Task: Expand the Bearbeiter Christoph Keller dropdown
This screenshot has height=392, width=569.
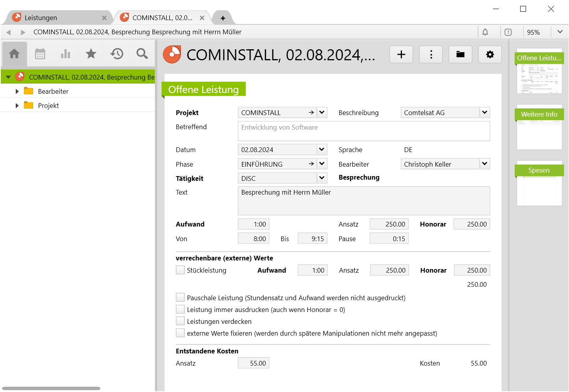Action: point(485,164)
